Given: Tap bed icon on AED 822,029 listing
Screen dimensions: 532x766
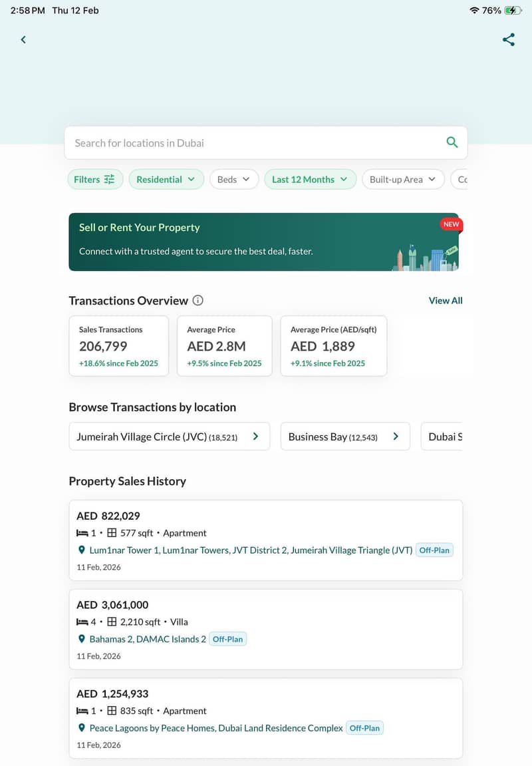Looking at the screenshot, I should [82, 533].
